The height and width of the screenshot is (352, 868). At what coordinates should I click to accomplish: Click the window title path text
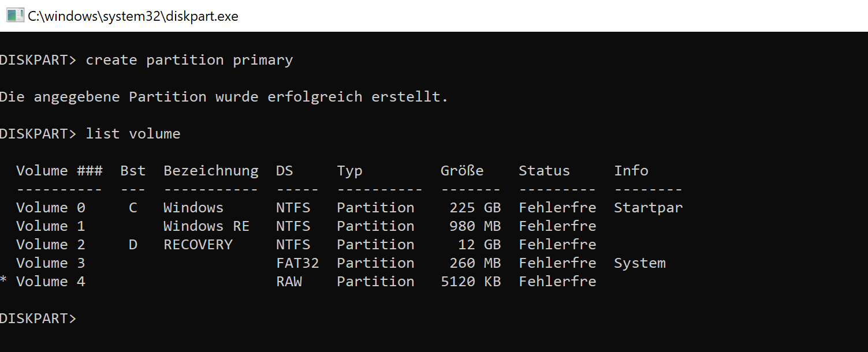point(133,16)
